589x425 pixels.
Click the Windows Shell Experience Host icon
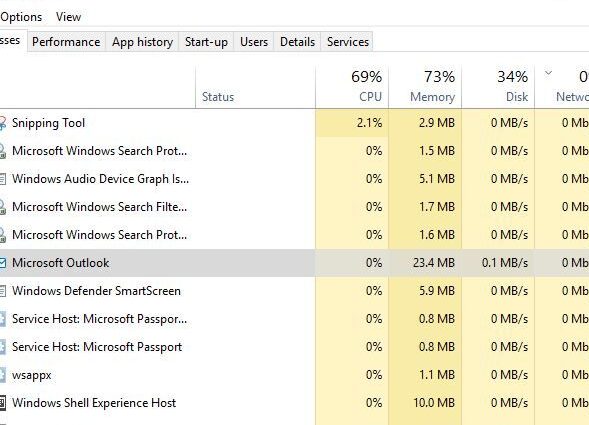click(x=3, y=403)
